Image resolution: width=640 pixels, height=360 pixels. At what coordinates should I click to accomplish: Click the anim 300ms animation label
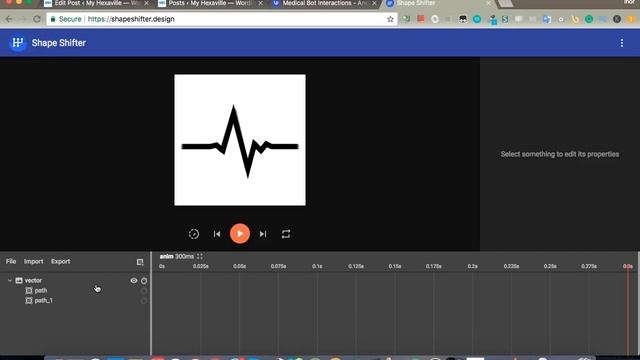coord(177,256)
